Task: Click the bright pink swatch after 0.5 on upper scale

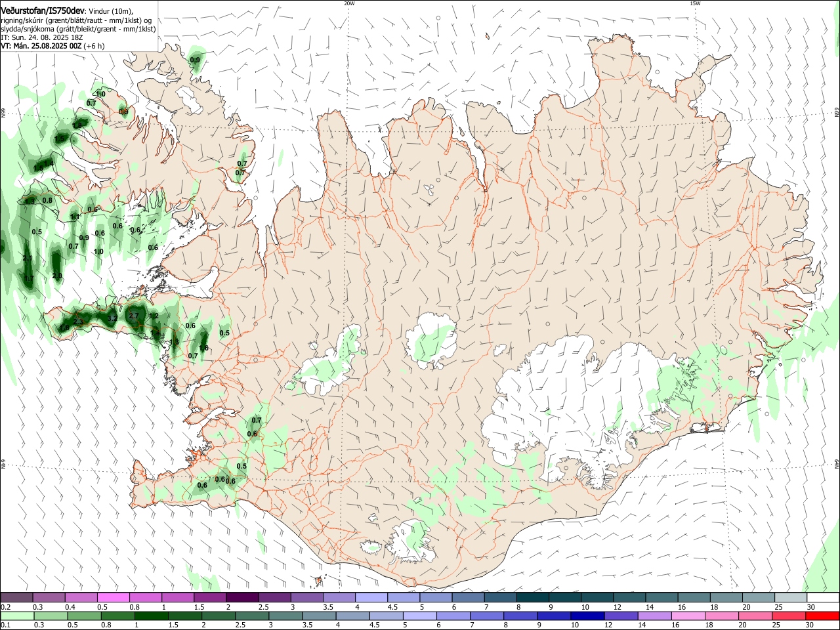Action: pyautogui.click(x=113, y=597)
